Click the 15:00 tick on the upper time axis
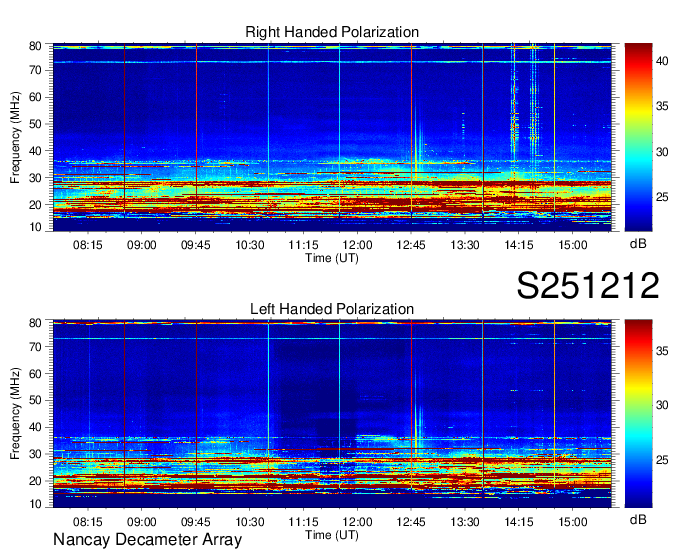Image resolution: width=680 pixels, height=552 pixels. [572, 244]
